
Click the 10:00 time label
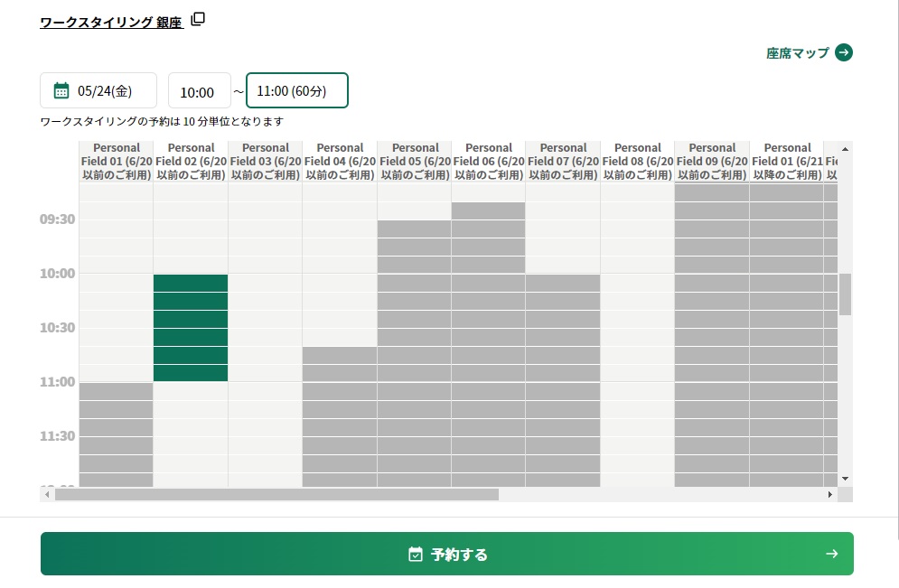[57, 274]
